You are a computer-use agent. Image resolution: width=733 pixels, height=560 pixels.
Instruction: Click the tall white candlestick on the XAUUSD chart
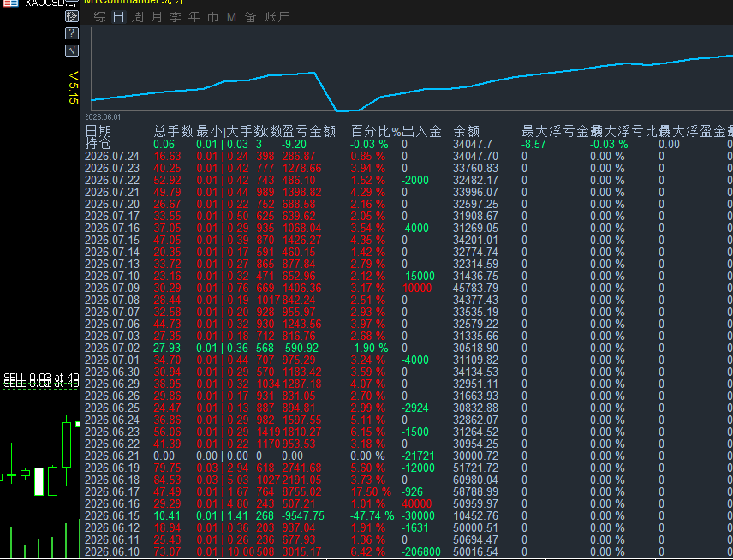coord(39,481)
